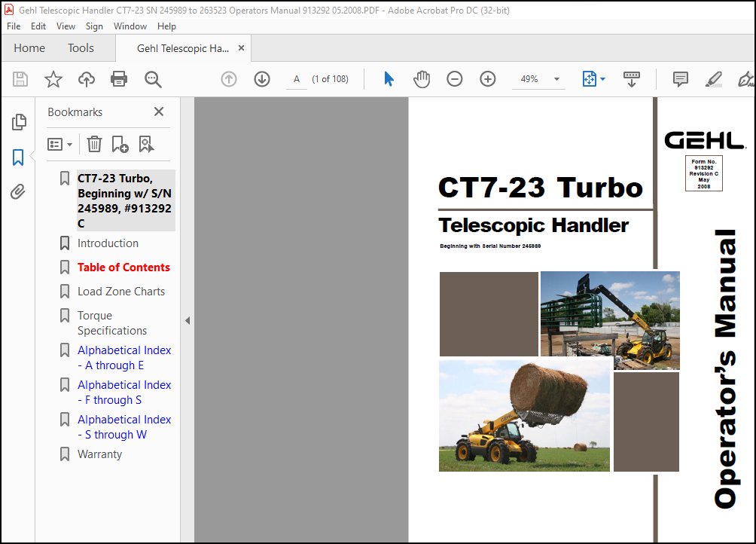Image resolution: width=756 pixels, height=544 pixels.
Task: Click find current bookmark icon
Action: click(x=146, y=144)
